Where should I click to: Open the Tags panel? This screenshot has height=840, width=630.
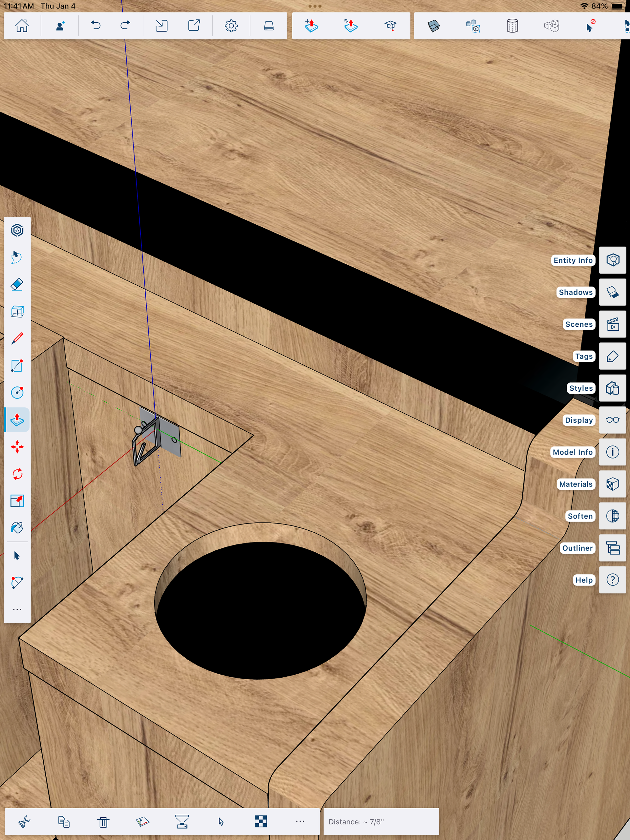pyautogui.click(x=612, y=356)
